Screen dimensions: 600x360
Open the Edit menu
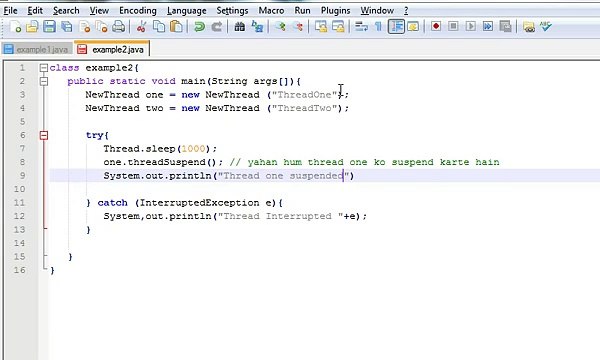click(35, 10)
